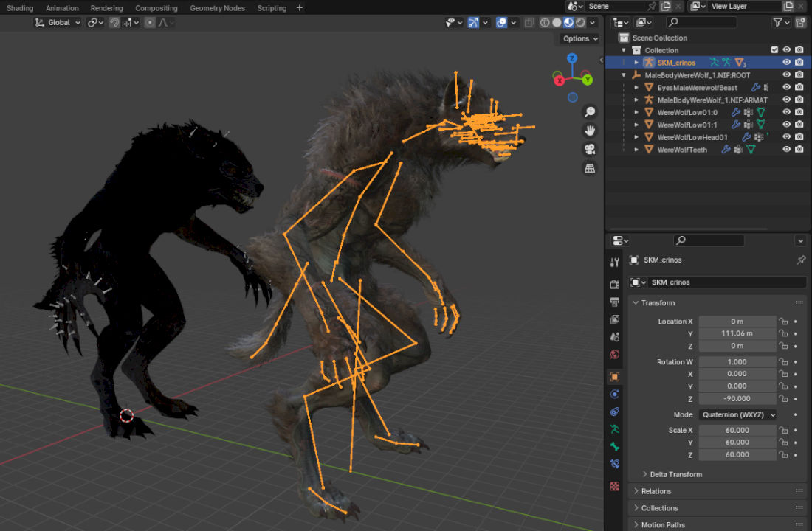Switch to Animation workspace tab
The image size is (812, 531).
(x=62, y=8)
